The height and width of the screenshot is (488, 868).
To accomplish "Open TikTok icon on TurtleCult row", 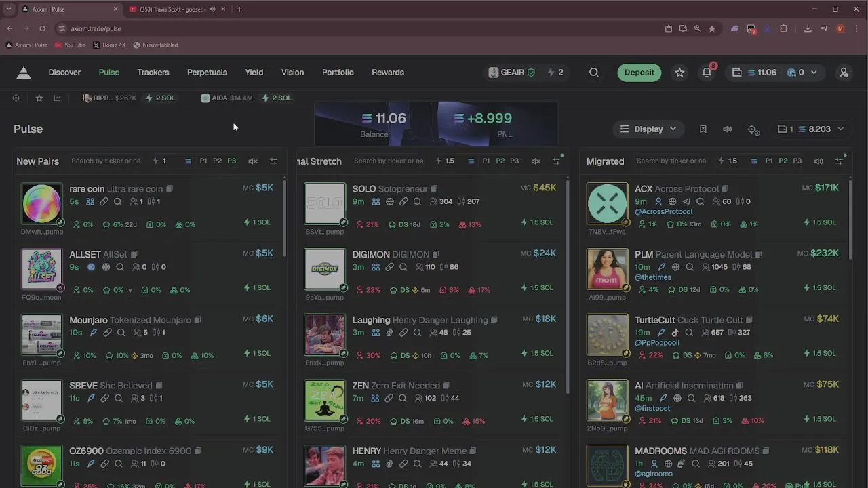I will 675,333.
